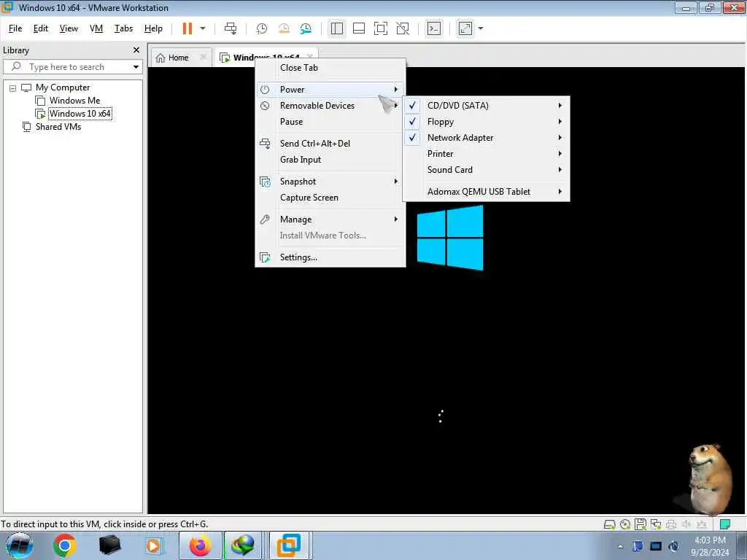This screenshot has height=560, width=747.
Task: Enter full screen mode from toolbar
Action: coord(381,28)
